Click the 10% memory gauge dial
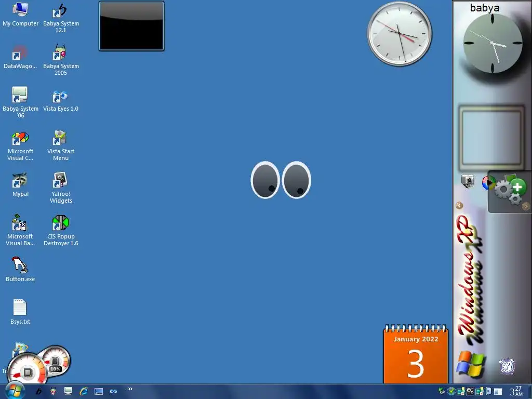The height and width of the screenshot is (399, 532). pos(55,361)
